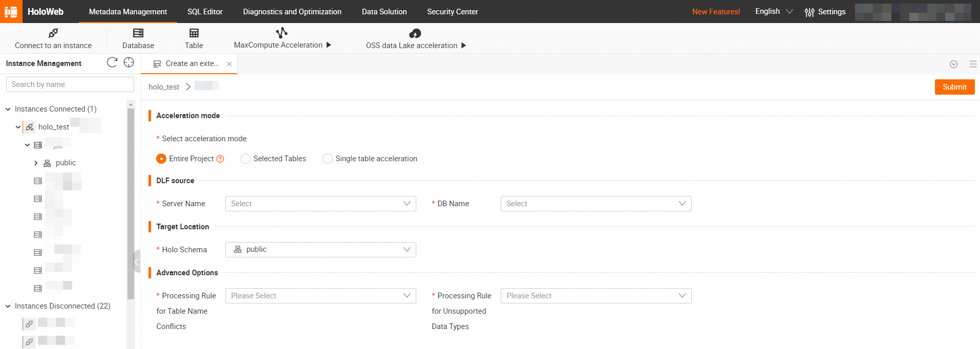Select Single table acceleration mode
Image resolution: width=980 pixels, height=349 pixels.
tap(328, 159)
